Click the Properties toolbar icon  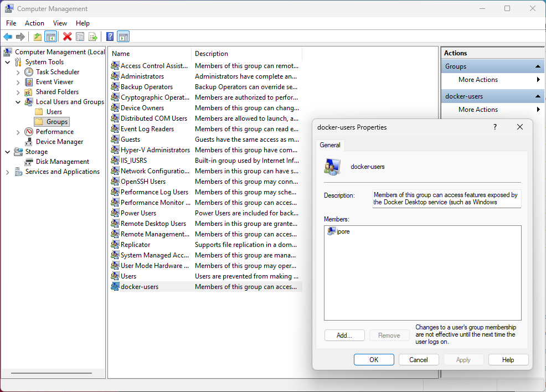coord(80,37)
